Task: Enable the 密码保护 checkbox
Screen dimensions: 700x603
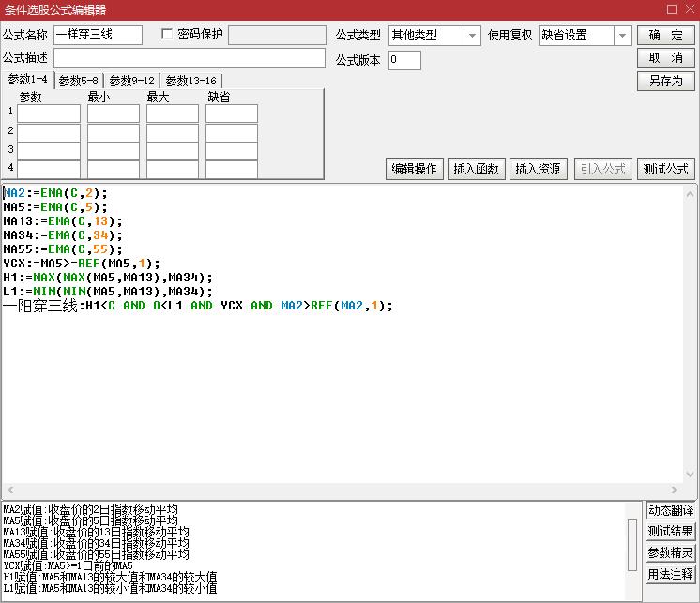Action: 167,34
